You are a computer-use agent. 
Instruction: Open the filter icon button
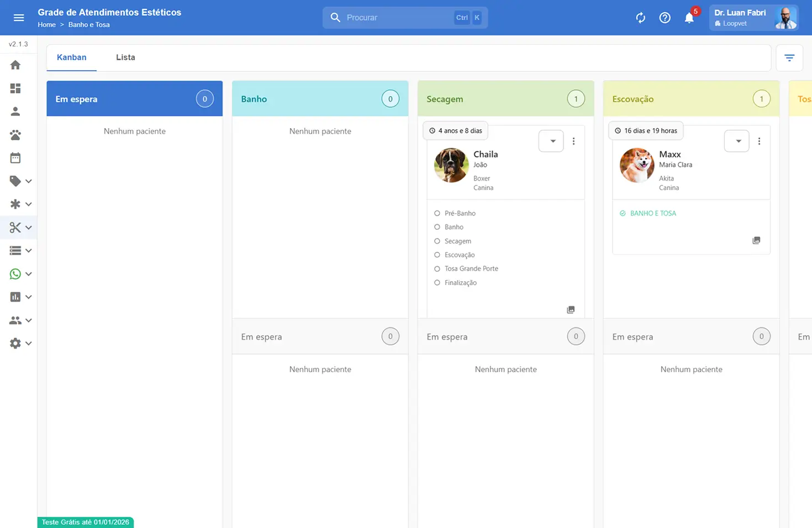[789, 58]
